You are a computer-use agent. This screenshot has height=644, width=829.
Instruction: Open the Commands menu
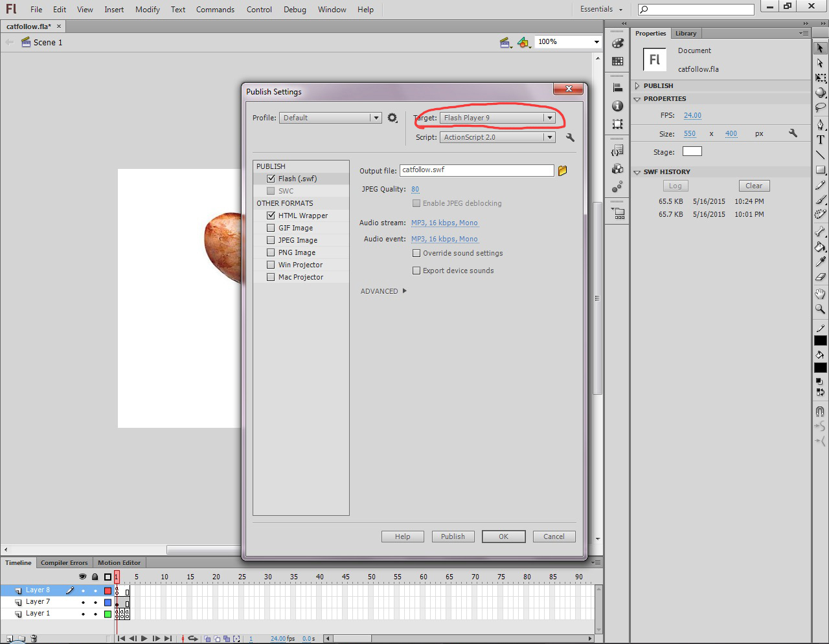point(215,10)
